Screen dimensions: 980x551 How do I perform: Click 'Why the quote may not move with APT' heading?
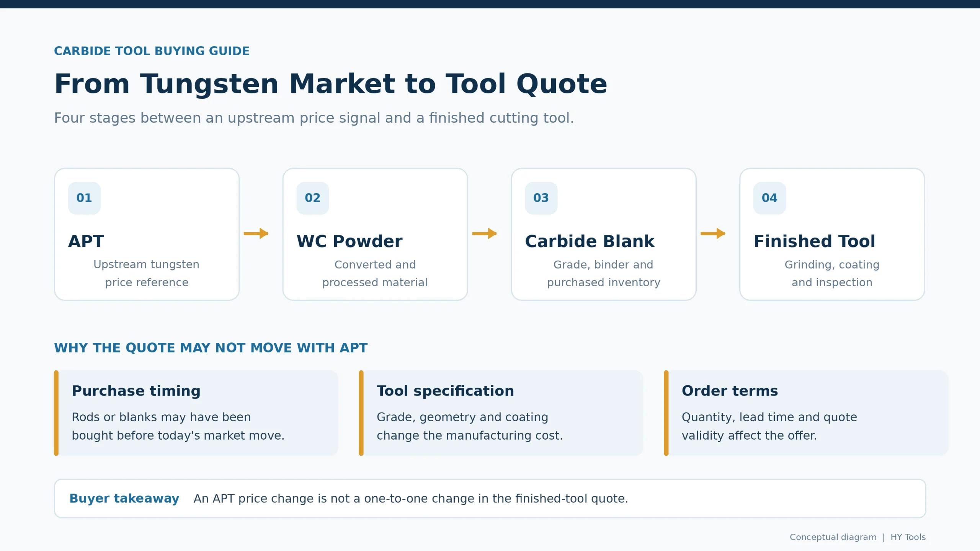point(211,348)
